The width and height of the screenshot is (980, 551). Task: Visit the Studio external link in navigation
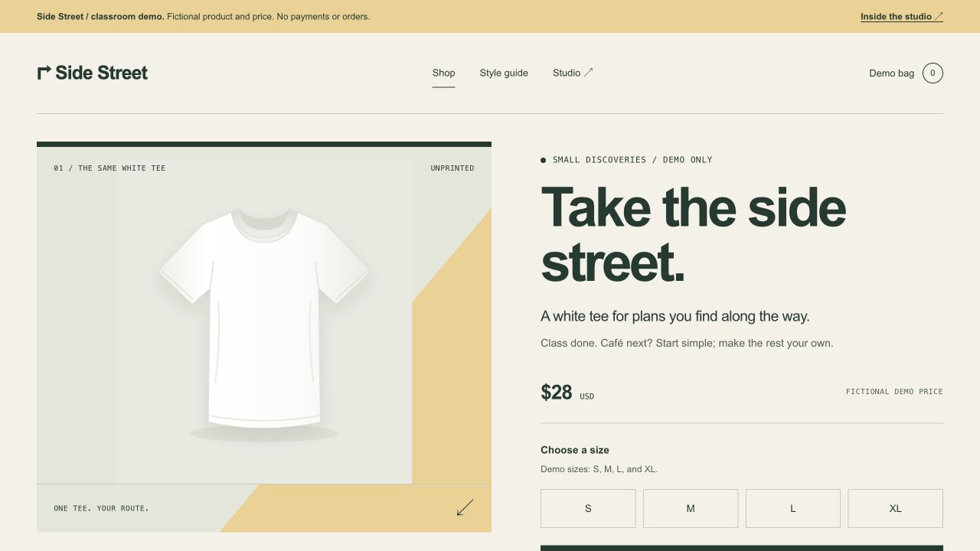[573, 73]
